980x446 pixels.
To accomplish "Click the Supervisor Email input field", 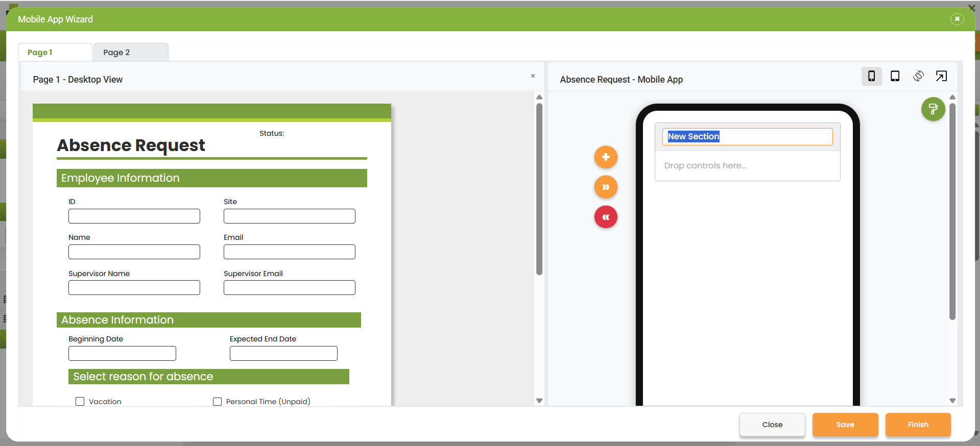I will 290,287.
